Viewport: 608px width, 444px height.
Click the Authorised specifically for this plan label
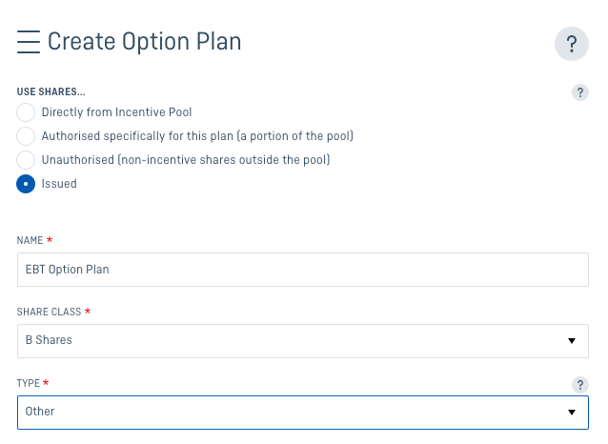(197, 136)
